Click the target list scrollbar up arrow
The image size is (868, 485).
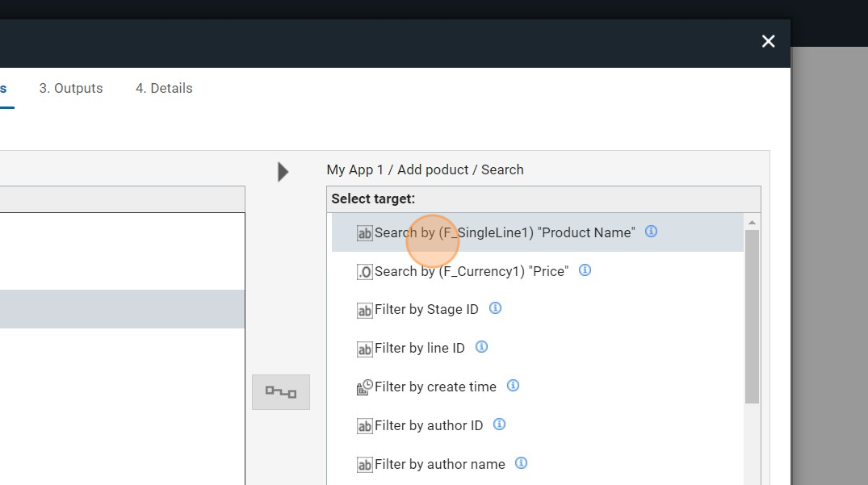[752, 222]
